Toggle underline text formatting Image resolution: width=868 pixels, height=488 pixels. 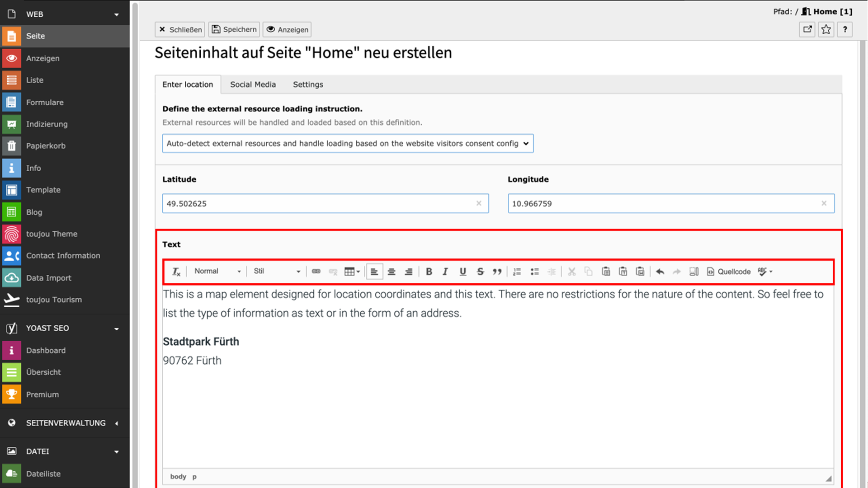462,272
